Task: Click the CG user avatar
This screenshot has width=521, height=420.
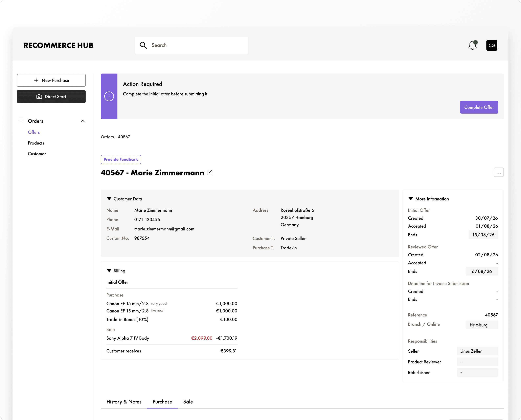Action: pos(492,45)
